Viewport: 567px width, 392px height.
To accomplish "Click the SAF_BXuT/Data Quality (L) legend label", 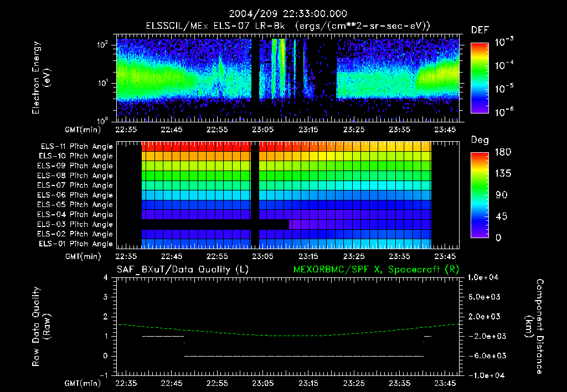I will pos(183,270).
